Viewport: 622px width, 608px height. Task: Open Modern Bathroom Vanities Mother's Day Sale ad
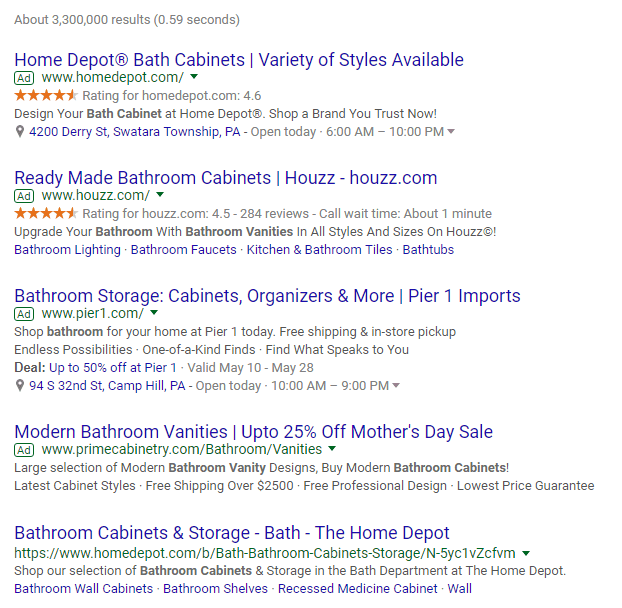254,432
